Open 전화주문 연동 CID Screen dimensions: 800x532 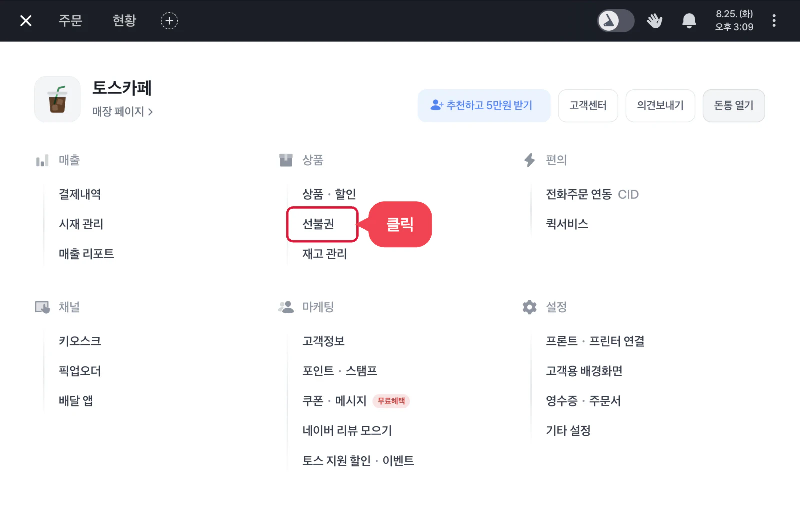592,194
